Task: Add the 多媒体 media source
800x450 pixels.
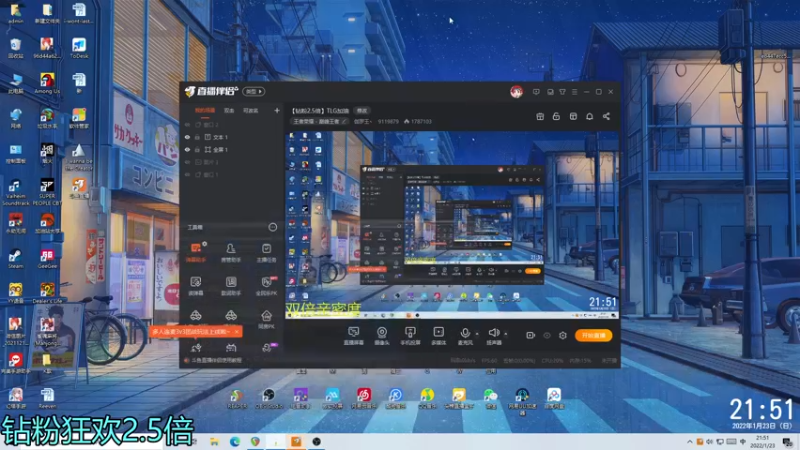Action: click(x=438, y=336)
